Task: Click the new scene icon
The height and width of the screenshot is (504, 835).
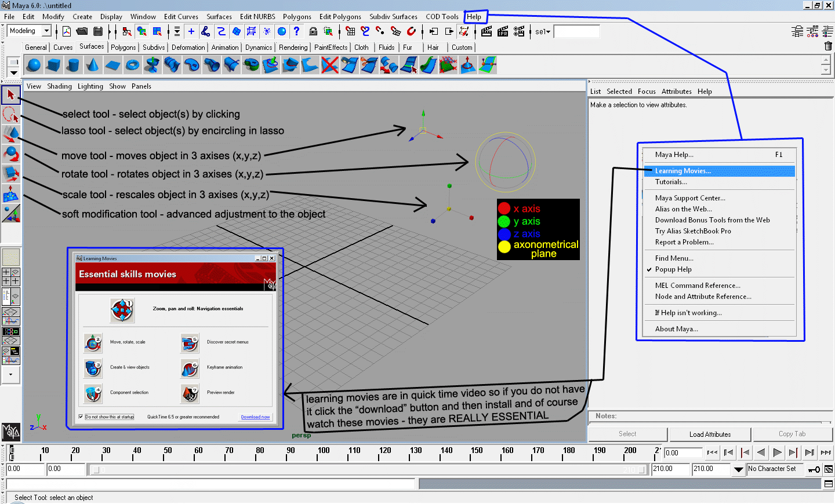Action: [67, 31]
